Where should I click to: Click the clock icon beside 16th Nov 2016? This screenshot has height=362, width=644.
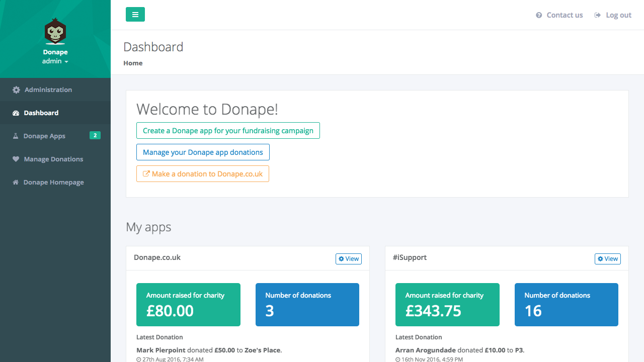pos(398,359)
